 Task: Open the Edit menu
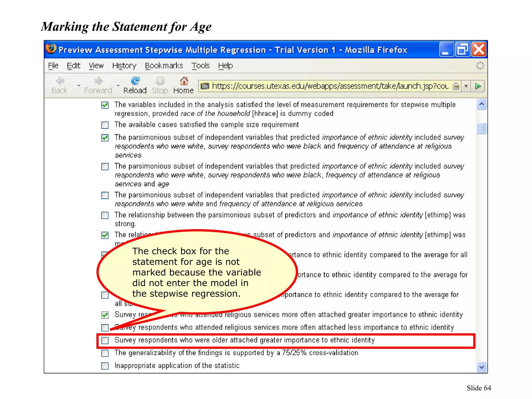[74, 66]
